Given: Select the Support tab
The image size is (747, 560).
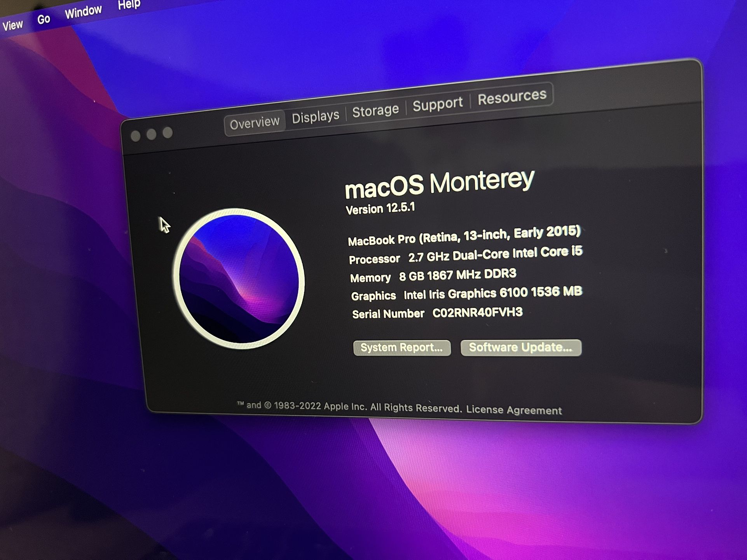Looking at the screenshot, I should coord(438,104).
